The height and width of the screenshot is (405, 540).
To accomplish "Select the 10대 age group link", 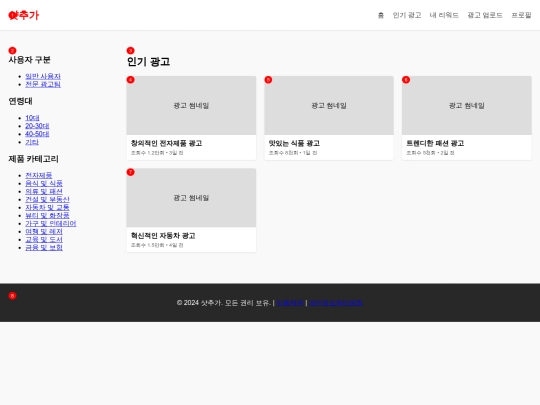I will 32,118.
